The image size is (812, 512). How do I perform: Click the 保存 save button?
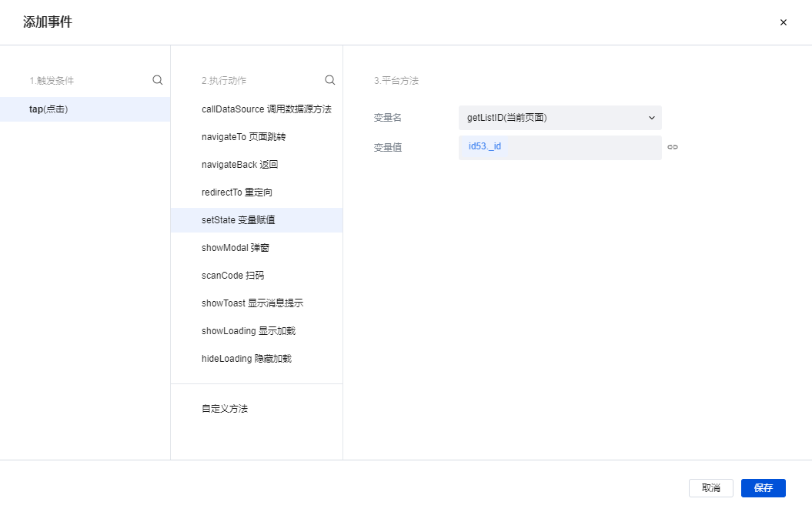tap(764, 488)
